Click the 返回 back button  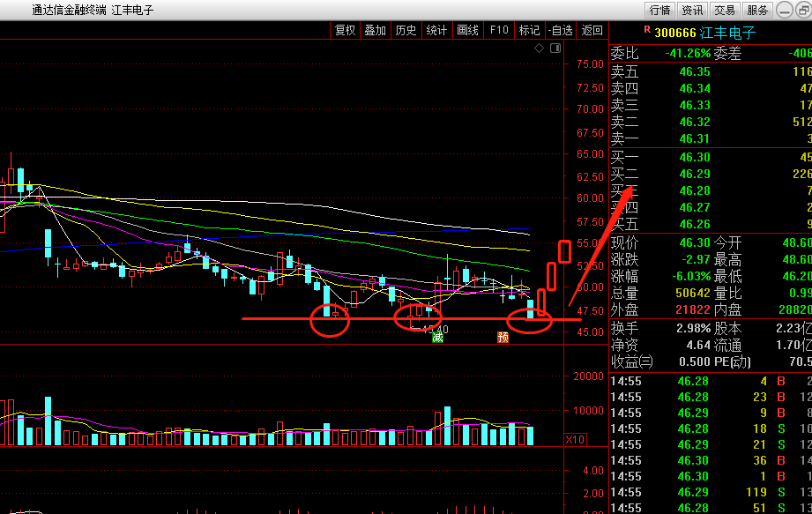point(592,30)
